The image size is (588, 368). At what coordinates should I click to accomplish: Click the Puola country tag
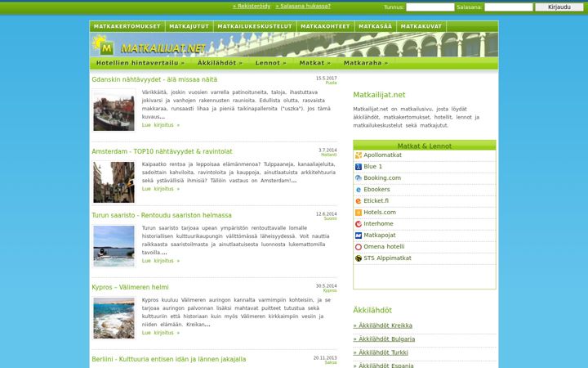point(331,83)
